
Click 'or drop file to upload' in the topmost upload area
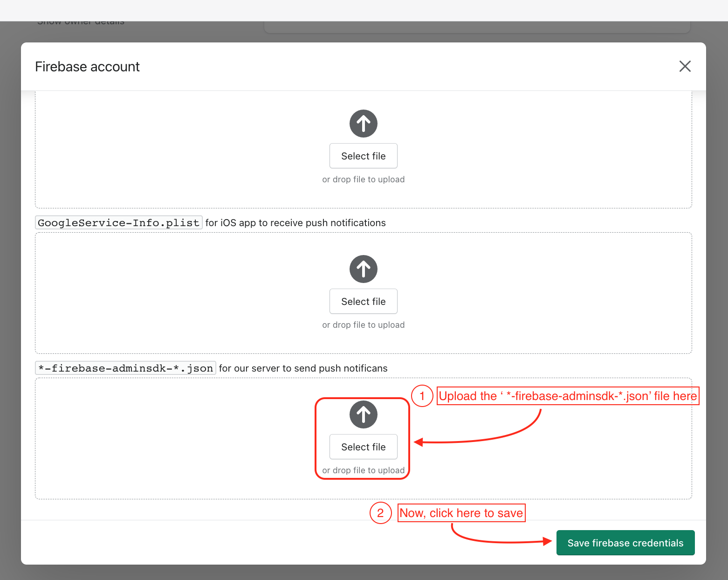pos(364,180)
